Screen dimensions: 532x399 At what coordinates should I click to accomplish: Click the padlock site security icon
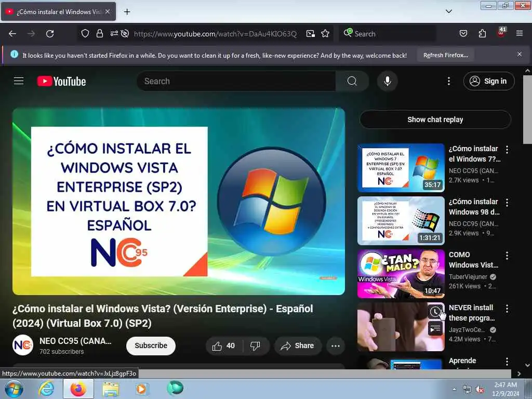(99, 33)
